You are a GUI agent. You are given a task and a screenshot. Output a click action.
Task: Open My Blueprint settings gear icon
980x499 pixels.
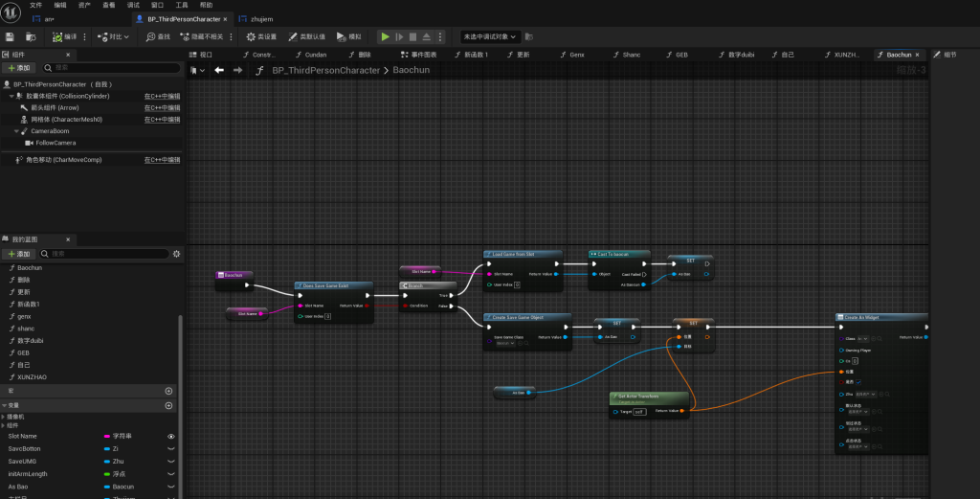175,254
